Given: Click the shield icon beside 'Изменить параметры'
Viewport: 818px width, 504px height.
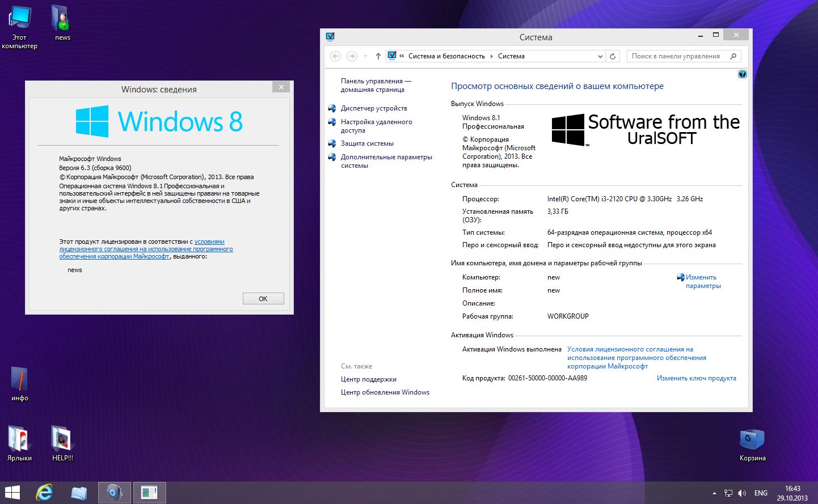Looking at the screenshot, I should [681, 277].
